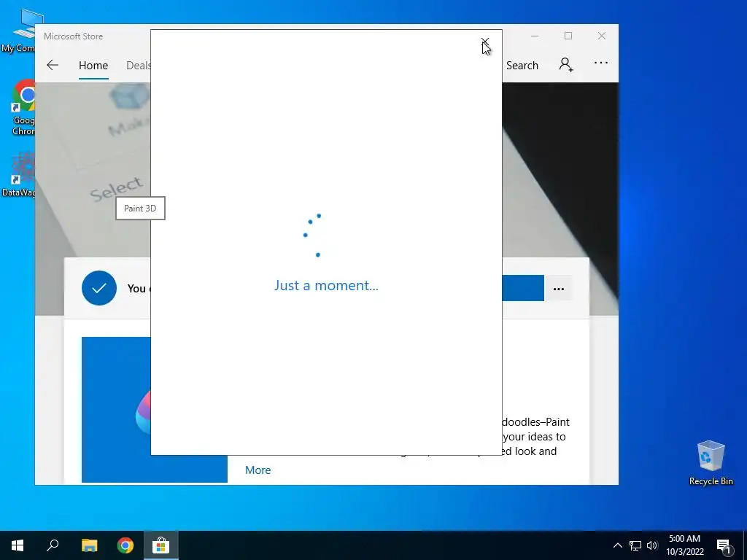Click the Microsoft Store taskbar icon
This screenshot has height=560, width=747.
[x=161, y=545]
